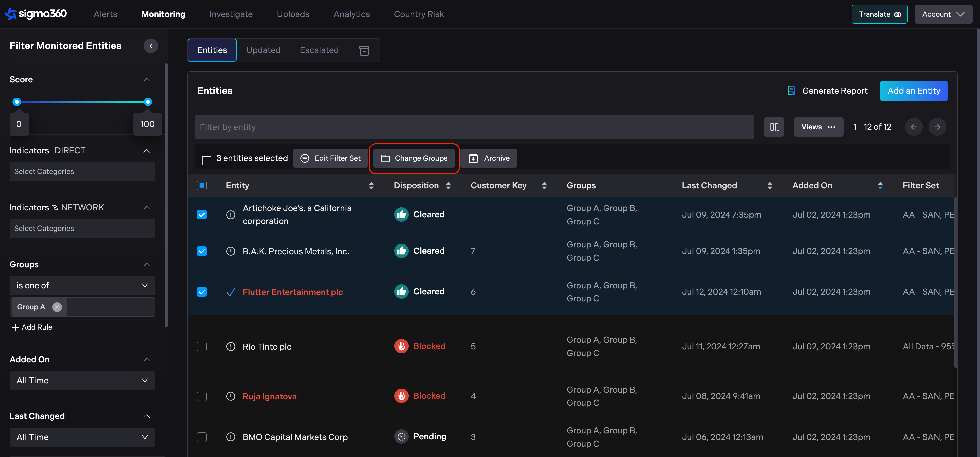Open the Analytics menu item
This screenshot has height=457, width=980.
[x=351, y=14]
